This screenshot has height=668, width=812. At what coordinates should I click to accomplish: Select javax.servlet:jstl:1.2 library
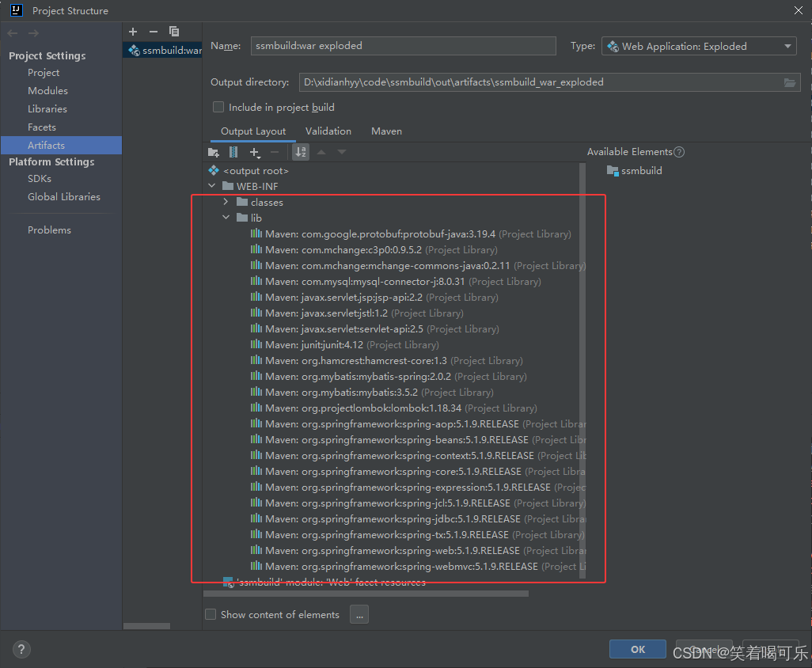coord(357,313)
